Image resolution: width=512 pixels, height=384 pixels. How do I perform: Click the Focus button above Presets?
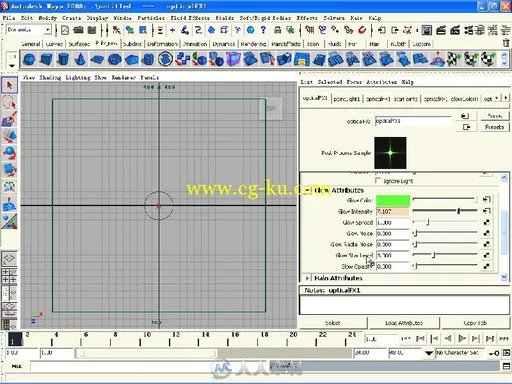tap(494, 116)
